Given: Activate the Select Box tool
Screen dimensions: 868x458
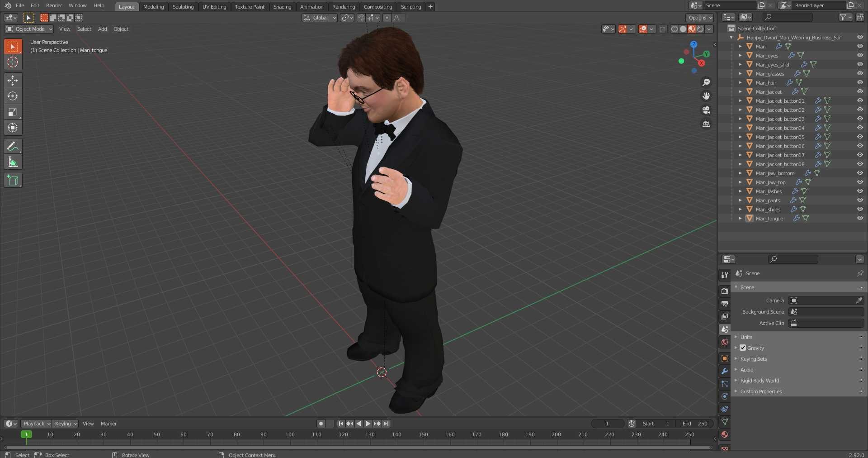Looking at the screenshot, I should [x=13, y=46].
